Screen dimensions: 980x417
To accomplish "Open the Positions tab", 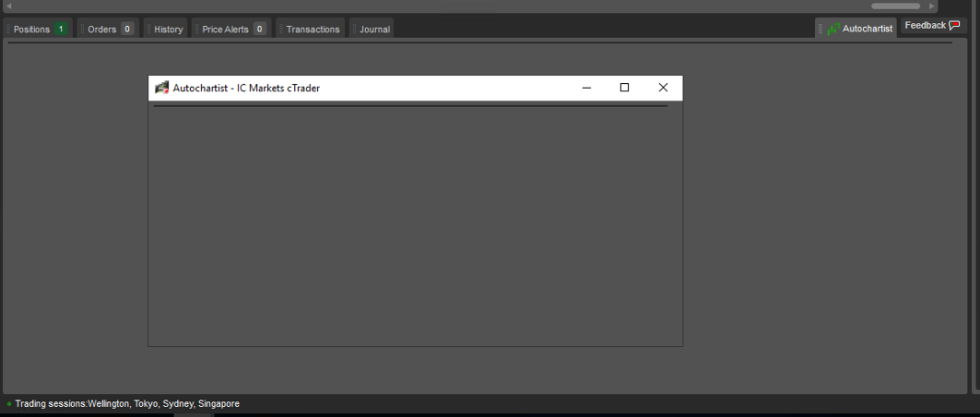I will (38, 29).
